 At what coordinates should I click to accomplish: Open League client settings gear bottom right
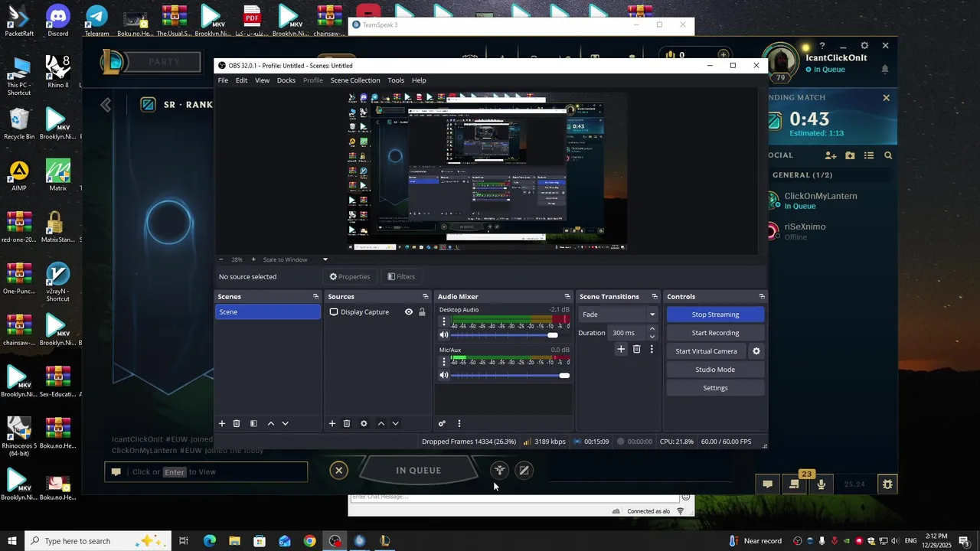pyautogui.click(x=887, y=484)
